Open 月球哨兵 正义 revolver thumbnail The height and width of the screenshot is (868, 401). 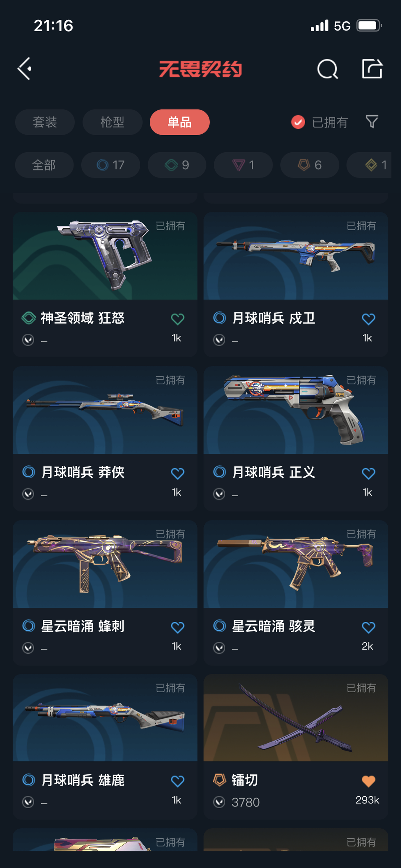coord(296,410)
